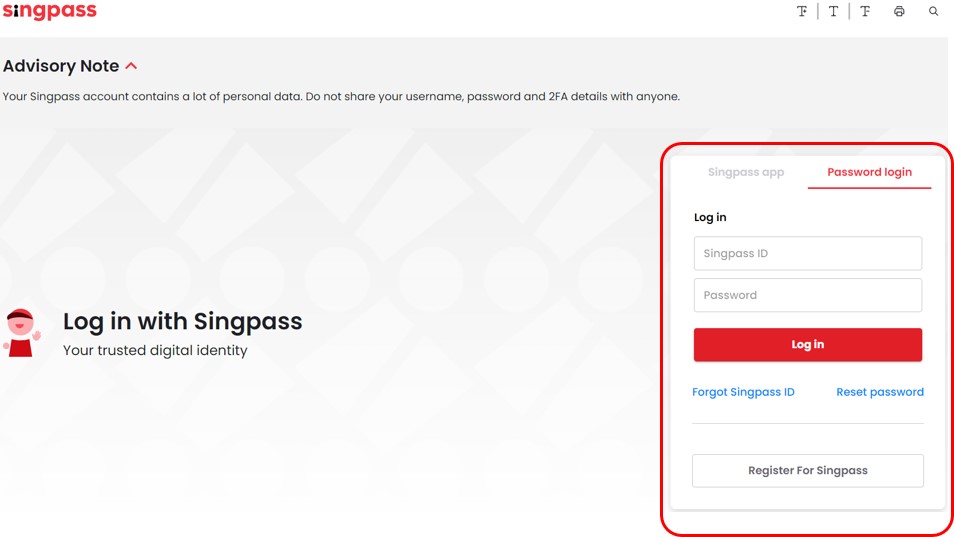Click the default text size T icon
The width and height of the screenshot is (954, 537).
click(x=833, y=11)
